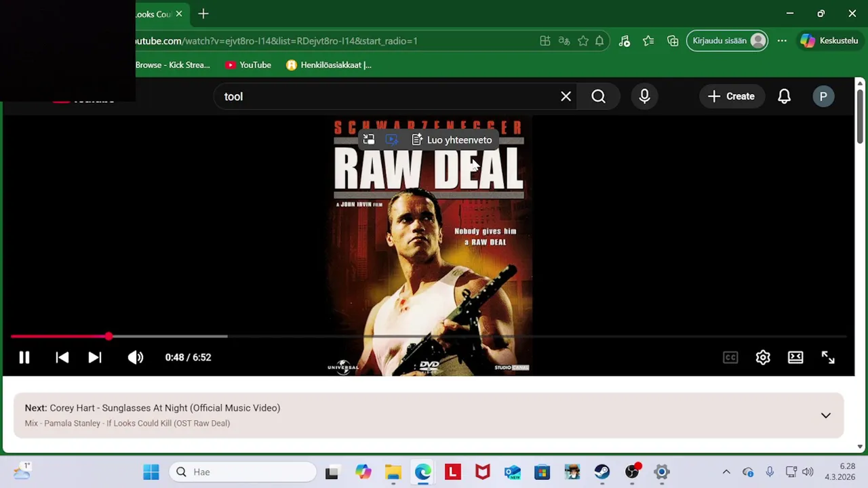Click the address bar URL
This screenshot has width=868, height=488.
(275, 41)
